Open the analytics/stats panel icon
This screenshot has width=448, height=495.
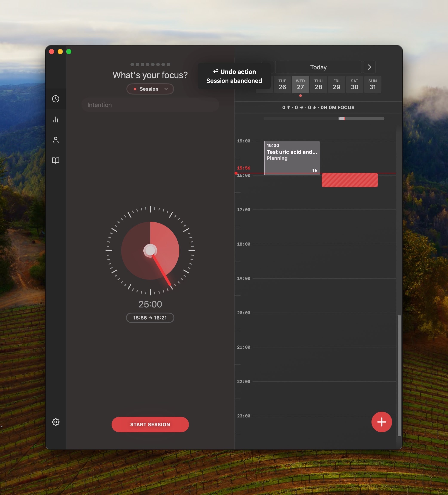point(56,119)
